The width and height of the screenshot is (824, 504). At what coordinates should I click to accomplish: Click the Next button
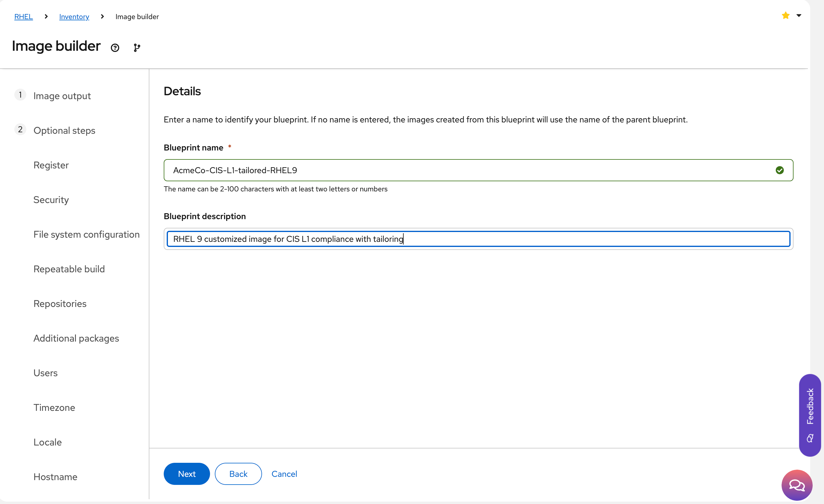coord(187,474)
